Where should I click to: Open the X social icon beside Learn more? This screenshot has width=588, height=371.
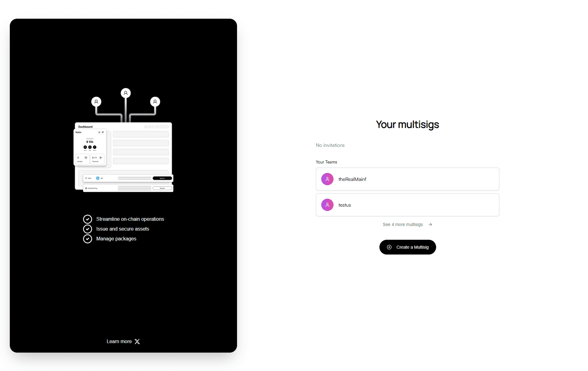[x=137, y=341]
